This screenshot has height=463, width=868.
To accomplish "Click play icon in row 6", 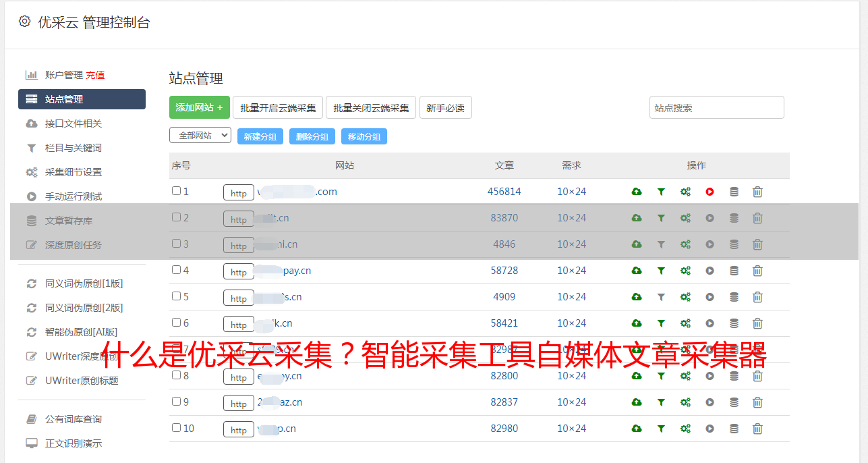I will (710, 323).
